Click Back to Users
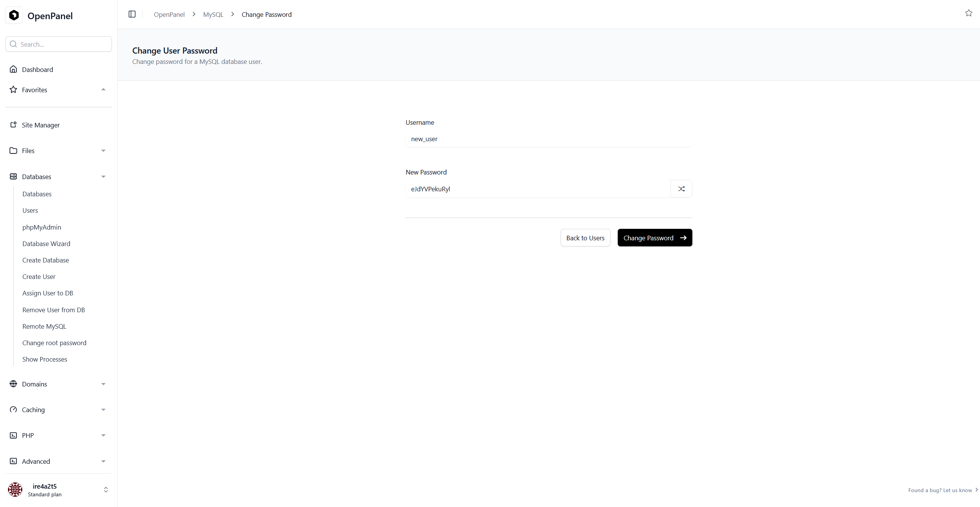 [585, 238]
